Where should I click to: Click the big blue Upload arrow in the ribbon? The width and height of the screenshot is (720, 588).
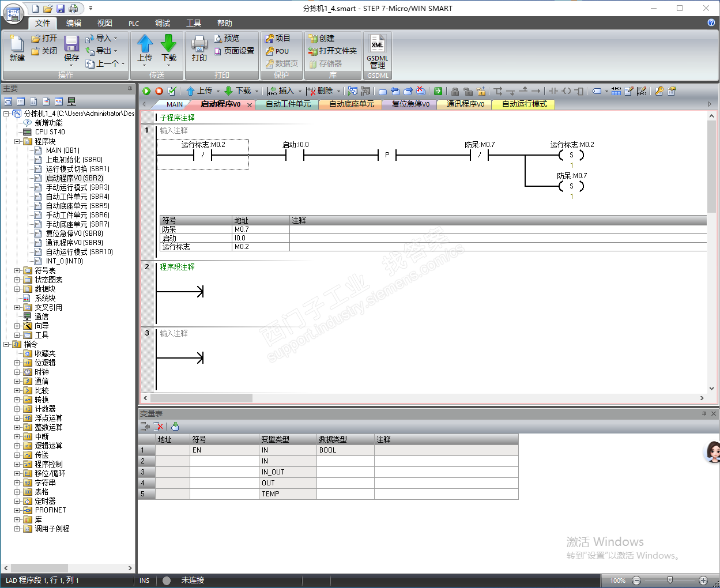[x=145, y=44]
